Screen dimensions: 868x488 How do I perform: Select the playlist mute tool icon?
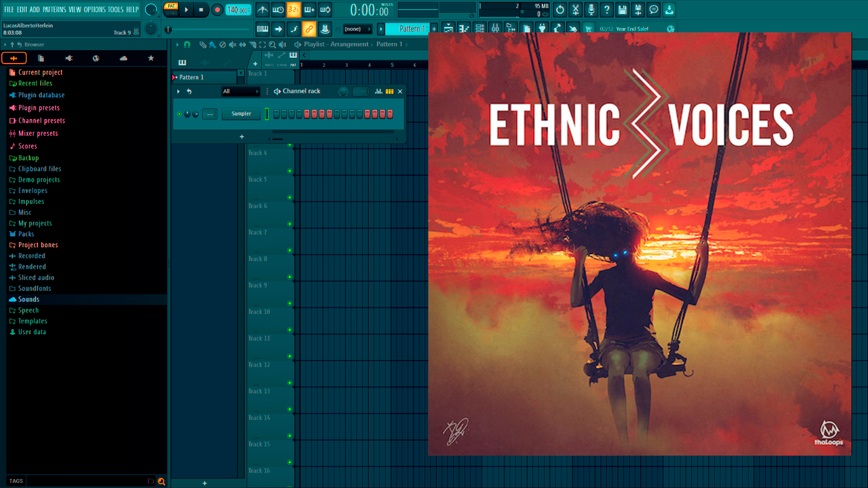tap(232, 44)
